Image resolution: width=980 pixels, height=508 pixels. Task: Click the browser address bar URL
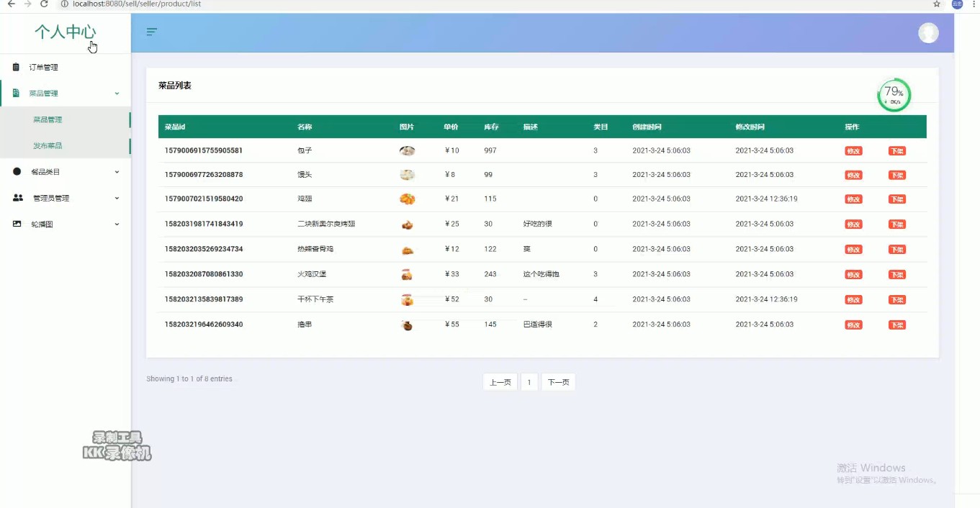(x=137, y=4)
